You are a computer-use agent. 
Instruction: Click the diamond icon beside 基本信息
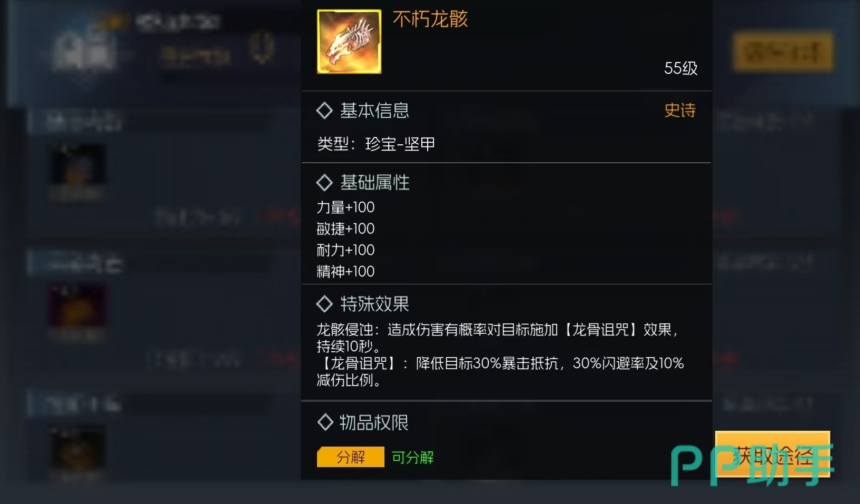point(324,111)
